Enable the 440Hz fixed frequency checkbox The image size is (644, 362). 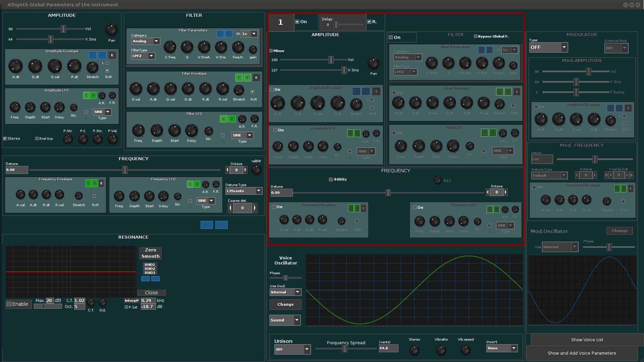tap(331, 179)
